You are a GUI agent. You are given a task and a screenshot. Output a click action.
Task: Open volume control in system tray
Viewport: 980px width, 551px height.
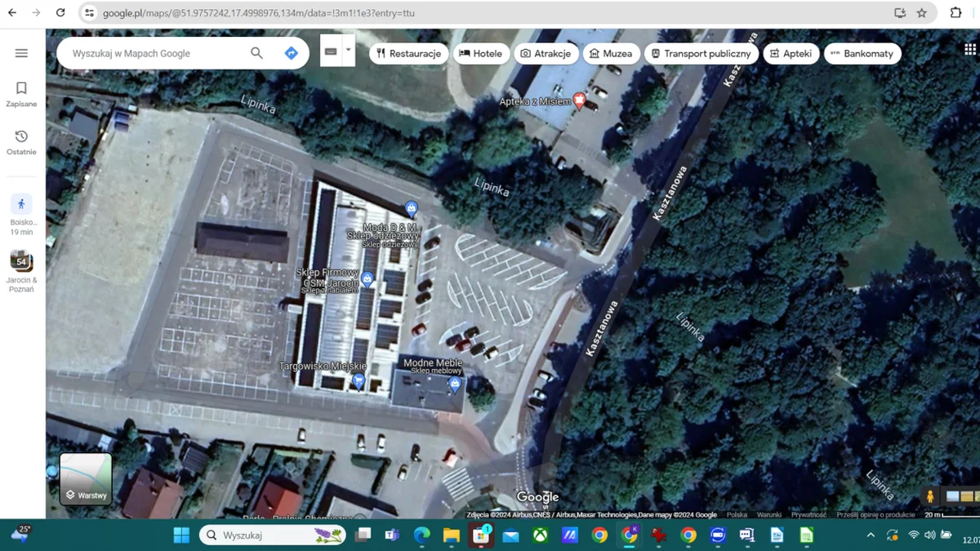(x=930, y=535)
